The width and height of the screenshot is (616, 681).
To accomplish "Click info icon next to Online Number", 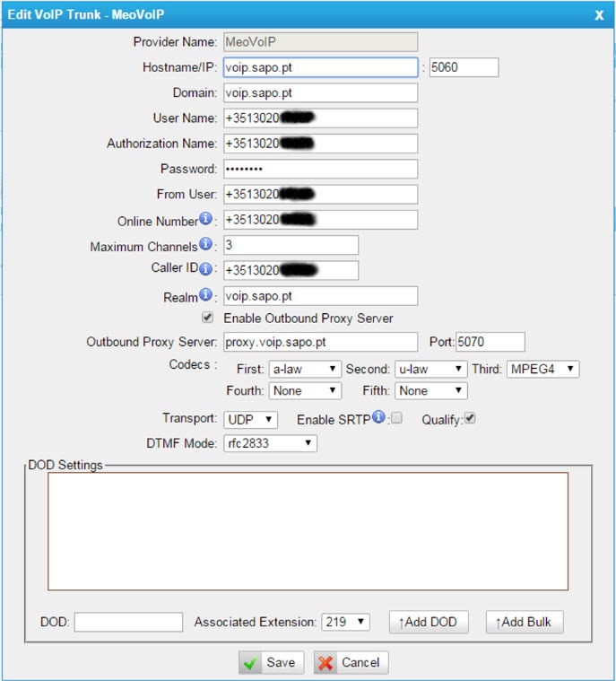I will pyautogui.click(x=205, y=220).
